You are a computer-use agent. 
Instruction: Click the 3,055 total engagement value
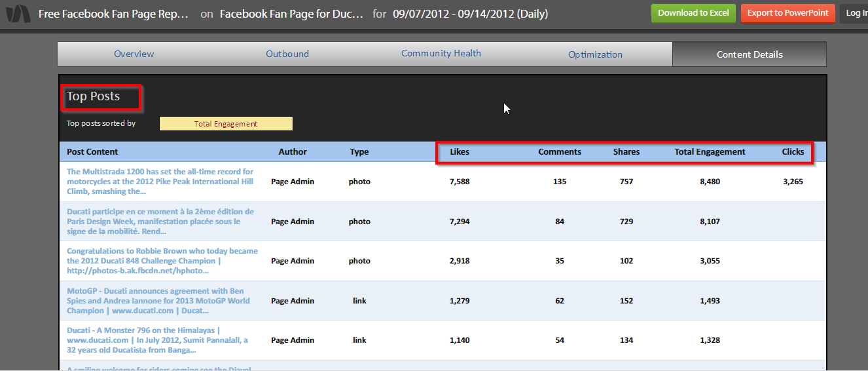(710, 261)
